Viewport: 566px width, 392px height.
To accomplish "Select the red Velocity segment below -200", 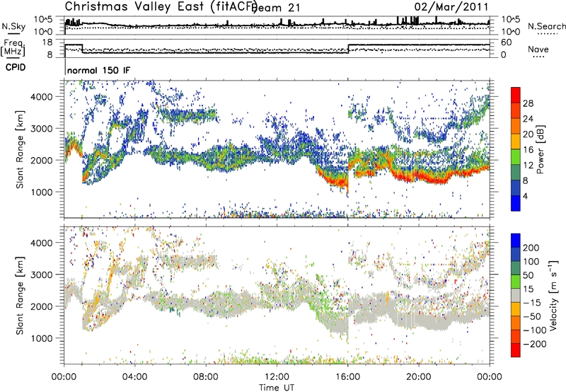I will click(x=516, y=350).
